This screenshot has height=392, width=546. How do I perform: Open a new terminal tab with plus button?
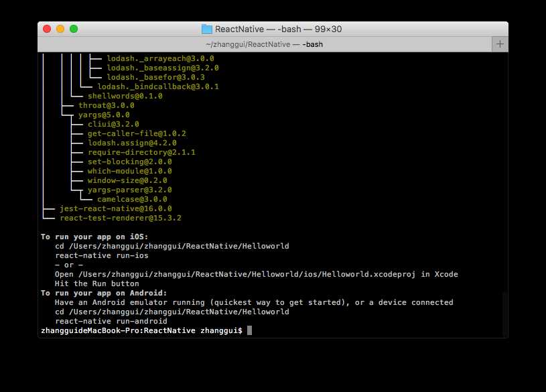pyautogui.click(x=500, y=44)
